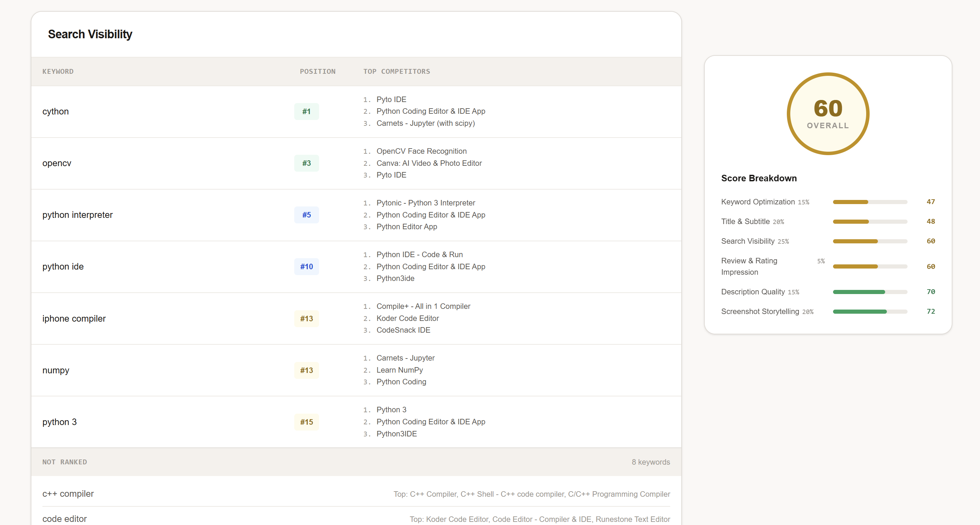Click the Position column header

tap(317, 71)
